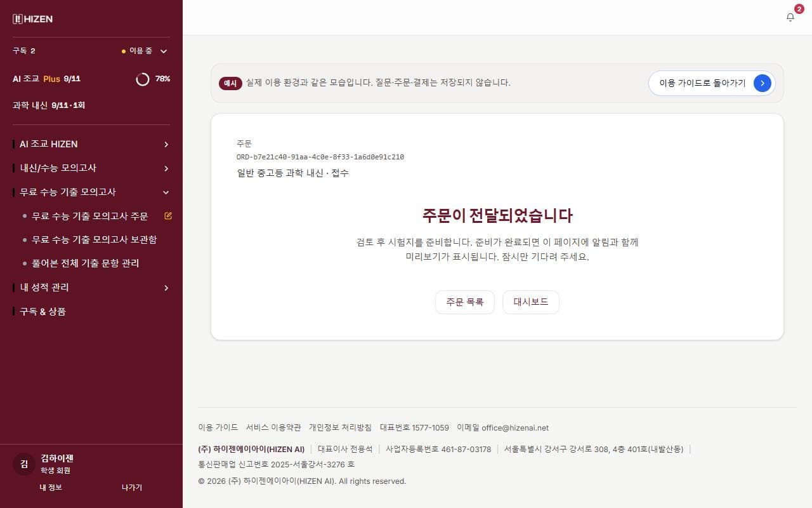Click 나가기 to log out
The height and width of the screenshot is (508, 812).
pyautogui.click(x=132, y=488)
